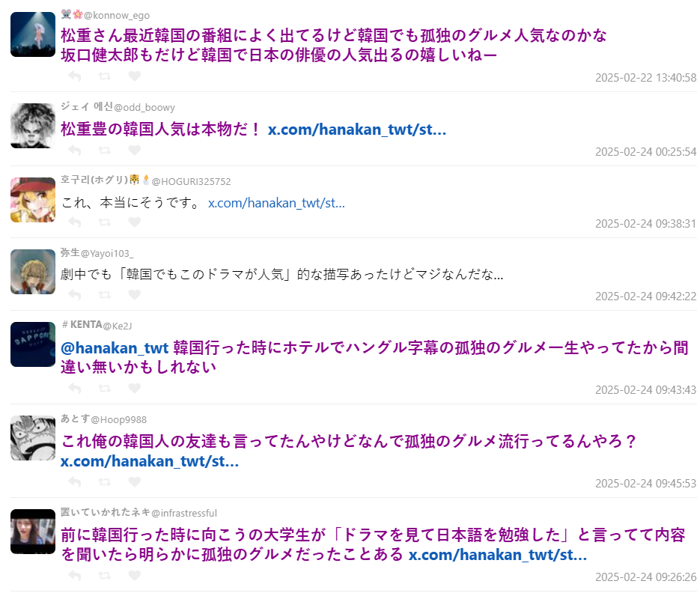Retweet the @konnow_ego tweet

(105, 76)
